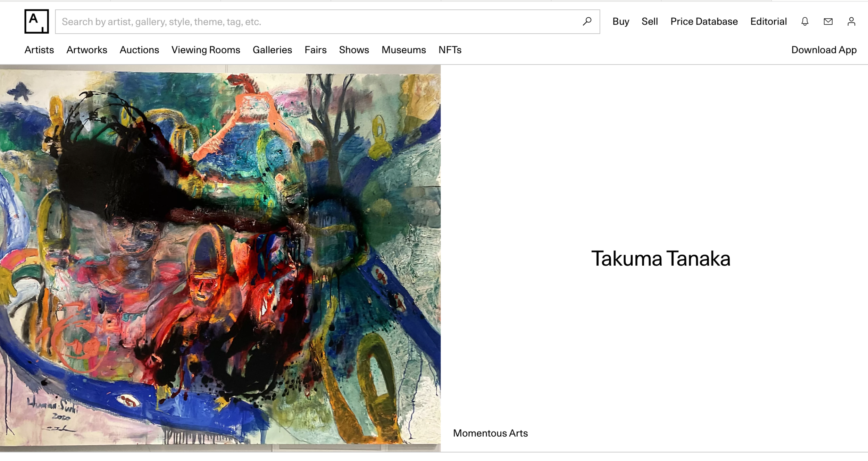Open the Auctions section

[x=139, y=50]
